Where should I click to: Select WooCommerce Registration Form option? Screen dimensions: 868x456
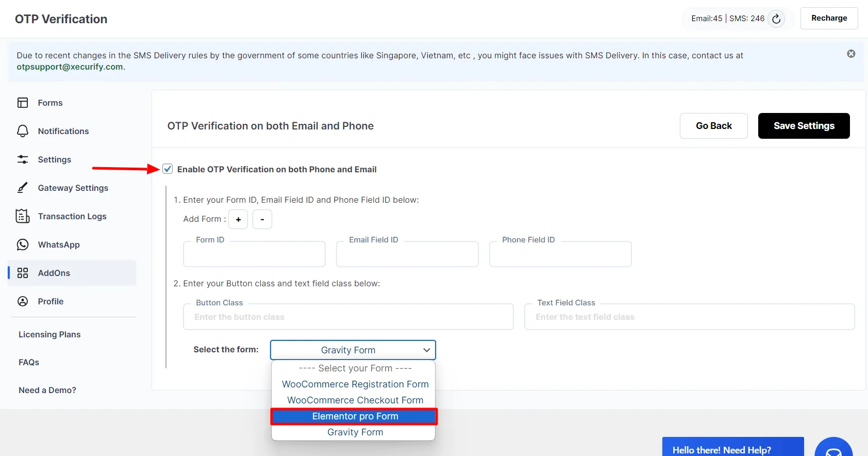[355, 384]
